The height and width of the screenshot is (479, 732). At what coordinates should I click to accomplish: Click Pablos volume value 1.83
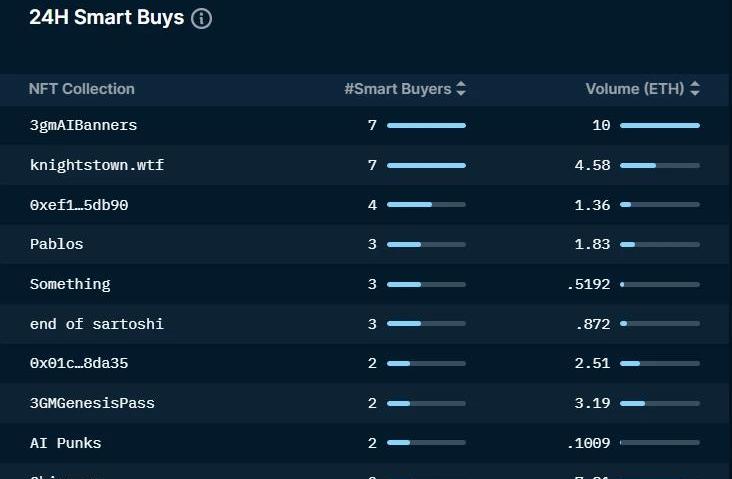coord(592,244)
